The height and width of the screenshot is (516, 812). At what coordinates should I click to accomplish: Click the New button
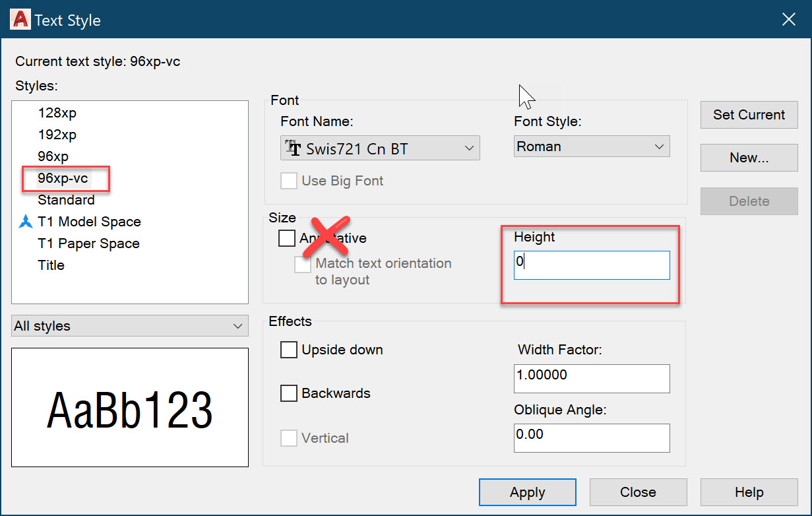[x=749, y=158]
